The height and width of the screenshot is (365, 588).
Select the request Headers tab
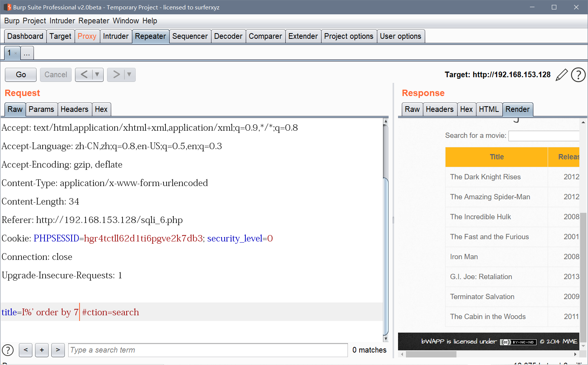click(x=74, y=109)
